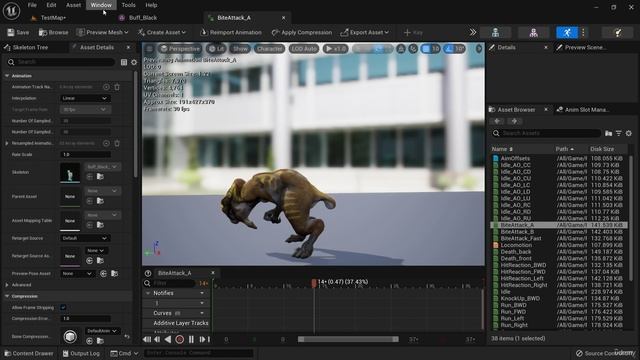The image size is (640, 360).
Task: Navigate back in Asset Browser history
Action: (x=498, y=121)
